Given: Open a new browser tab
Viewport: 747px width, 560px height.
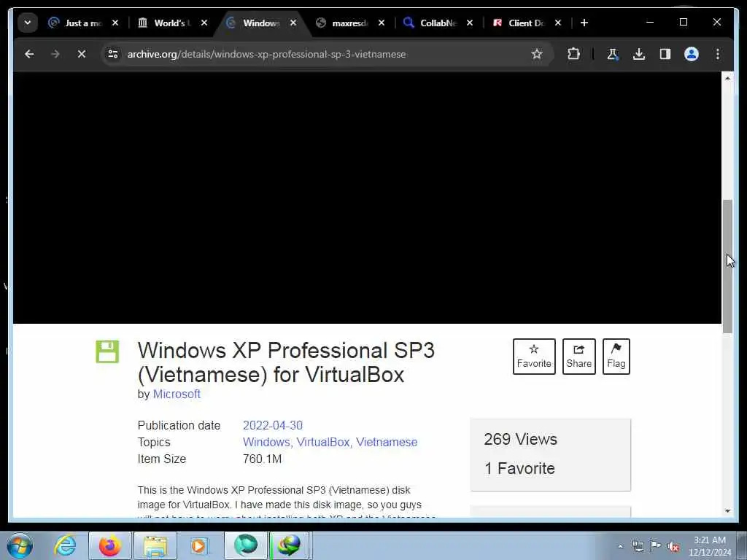Looking at the screenshot, I should click(x=584, y=23).
